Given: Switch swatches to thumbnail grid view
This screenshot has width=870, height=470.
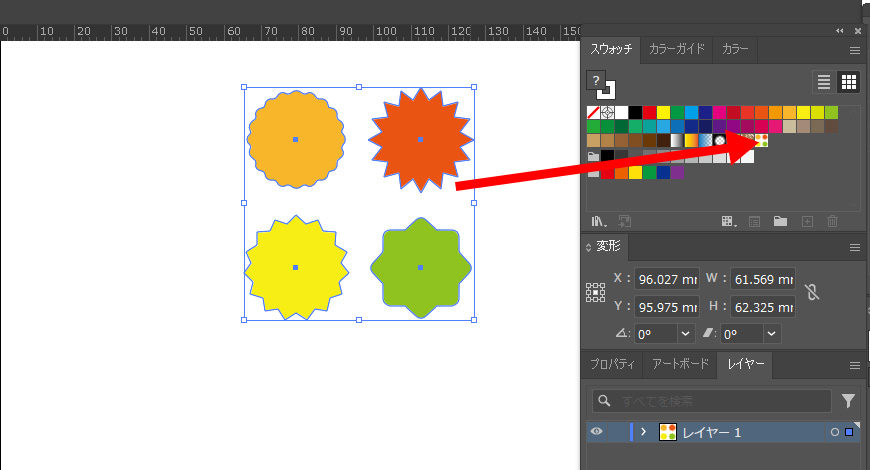Looking at the screenshot, I should 848,82.
